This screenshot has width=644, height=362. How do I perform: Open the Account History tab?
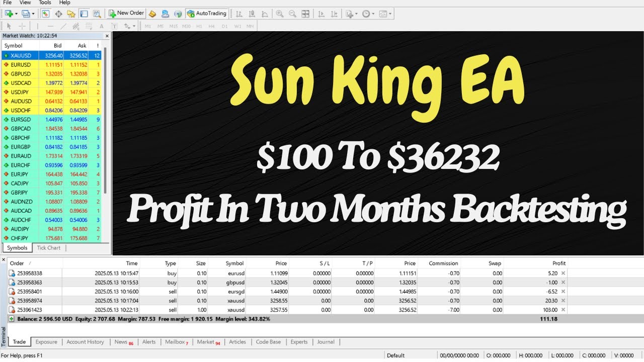[x=85, y=342]
